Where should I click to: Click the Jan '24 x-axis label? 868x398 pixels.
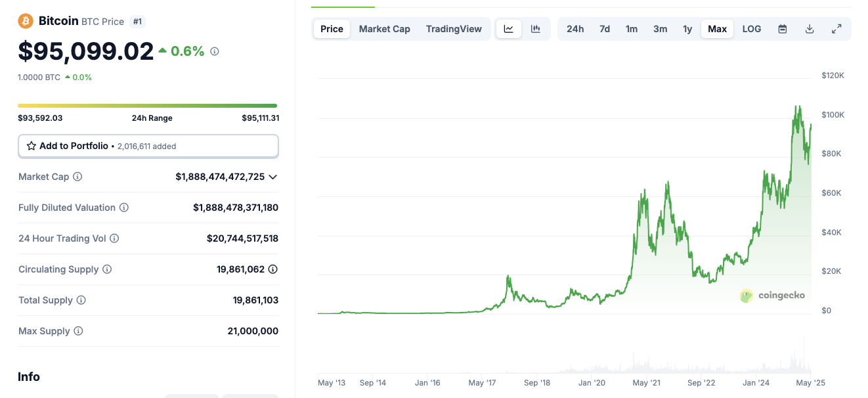756,383
